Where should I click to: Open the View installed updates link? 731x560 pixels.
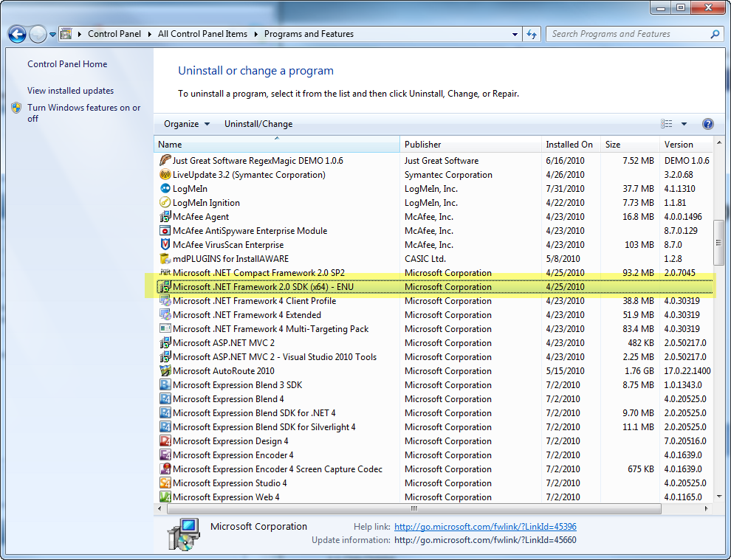pos(70,91)
